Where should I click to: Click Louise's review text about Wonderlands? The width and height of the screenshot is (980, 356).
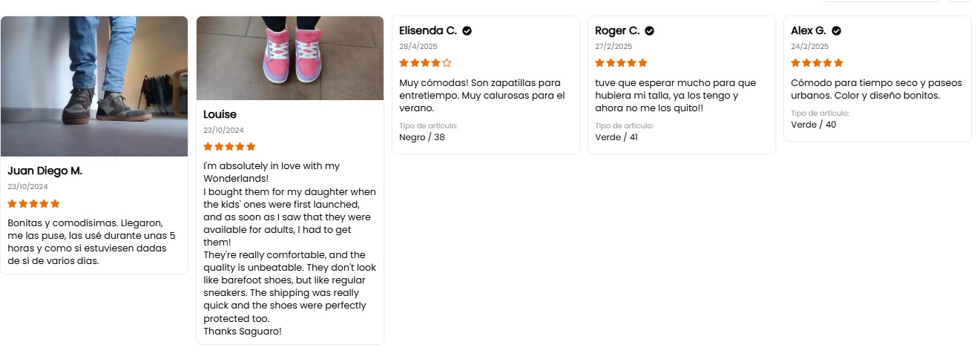pyautogui.click(x=289, y=248)
